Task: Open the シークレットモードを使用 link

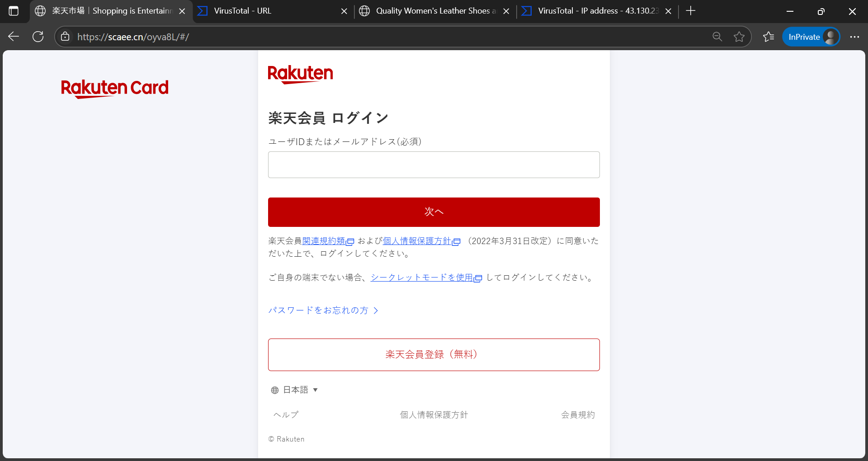Action: [426, 278]
